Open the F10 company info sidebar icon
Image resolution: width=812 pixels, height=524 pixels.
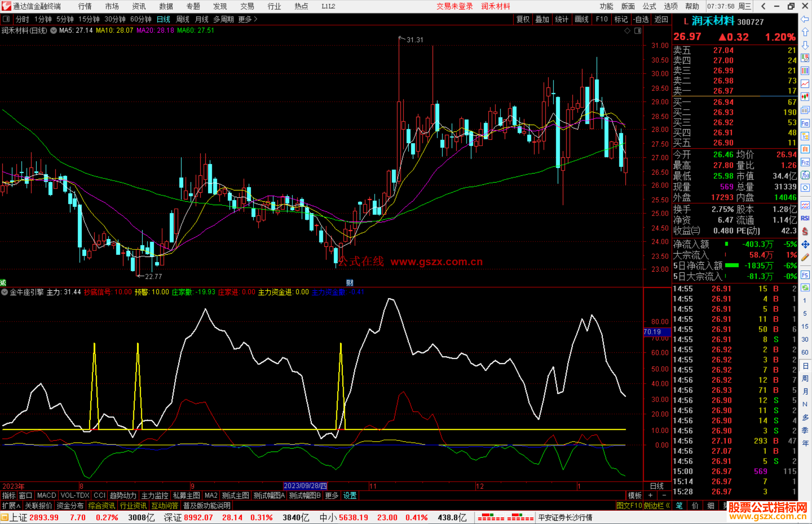point(805,123)
